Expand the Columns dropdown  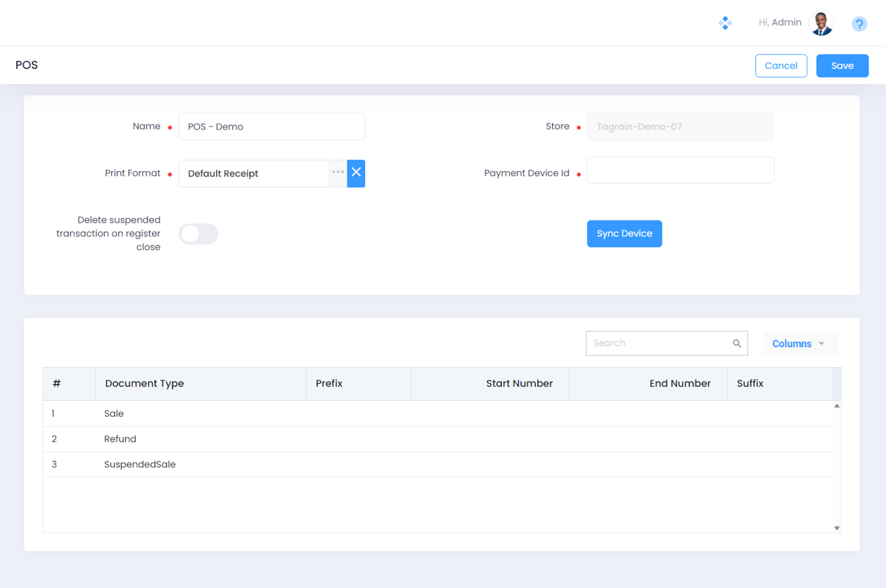[799, 344]
